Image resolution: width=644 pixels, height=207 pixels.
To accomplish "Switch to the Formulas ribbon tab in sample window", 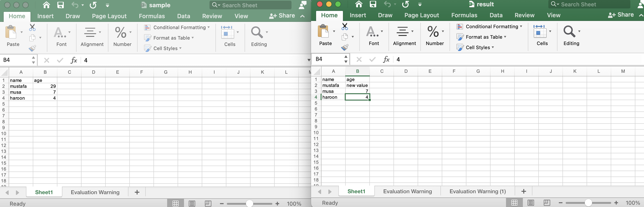I will coord(151,16).
